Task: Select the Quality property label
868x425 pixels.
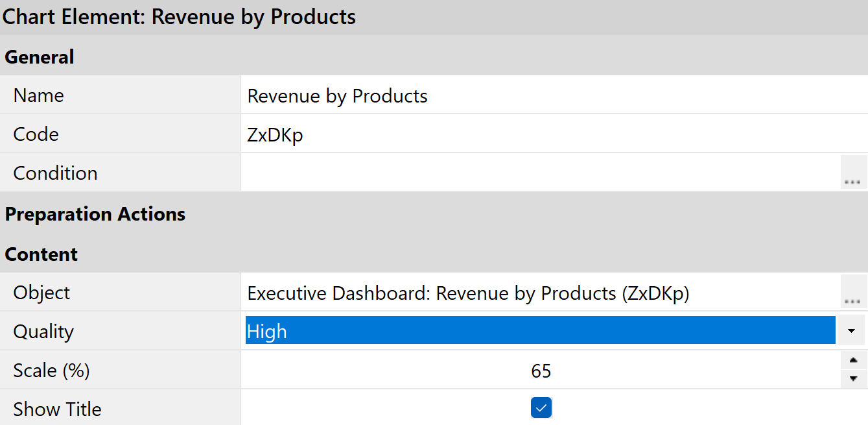Action: [x=43, y=332]
